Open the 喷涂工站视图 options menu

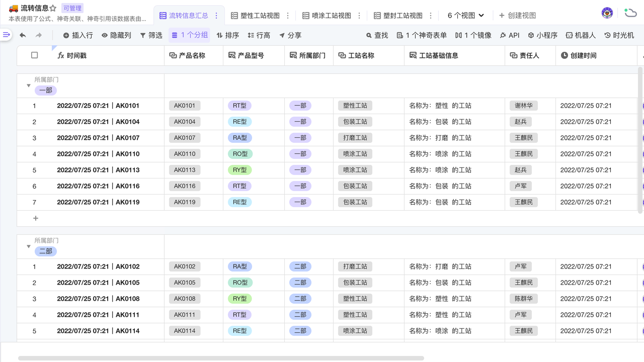point(359,16)
